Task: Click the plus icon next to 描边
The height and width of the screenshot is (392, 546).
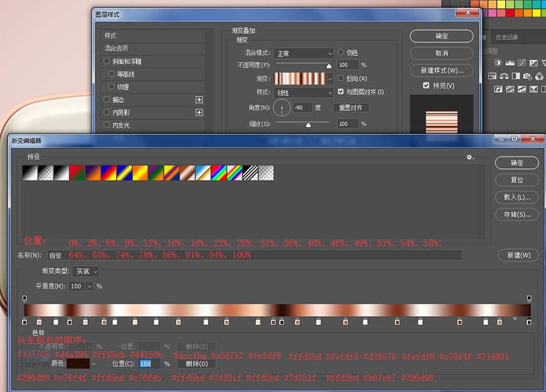Action: pyautogui.click(x=199, y=100)
